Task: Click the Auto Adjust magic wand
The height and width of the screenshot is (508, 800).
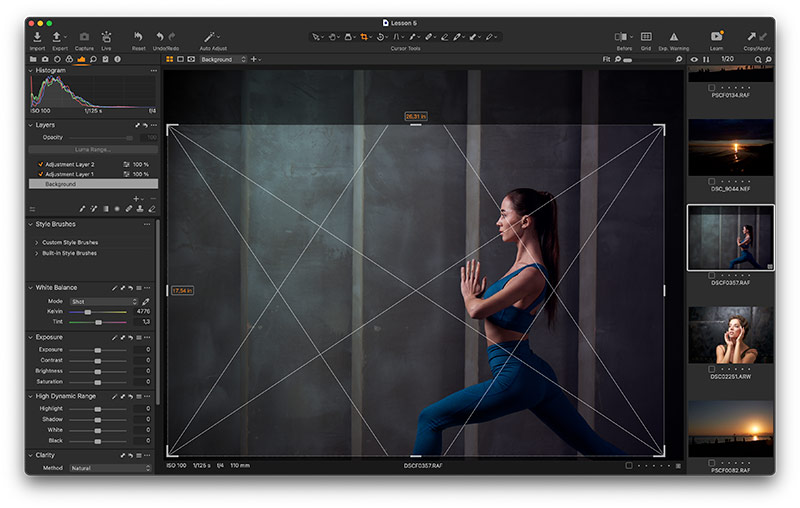Action: click(209, 37)
